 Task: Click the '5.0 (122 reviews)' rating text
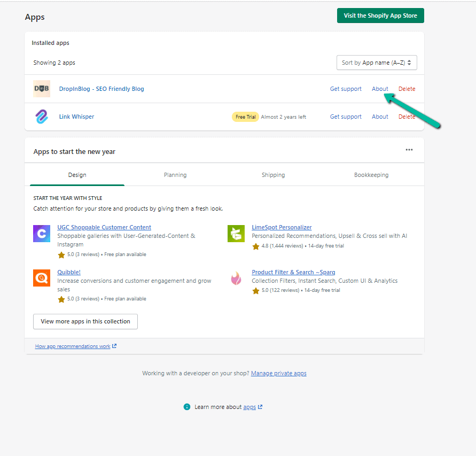tap(280, 290)
